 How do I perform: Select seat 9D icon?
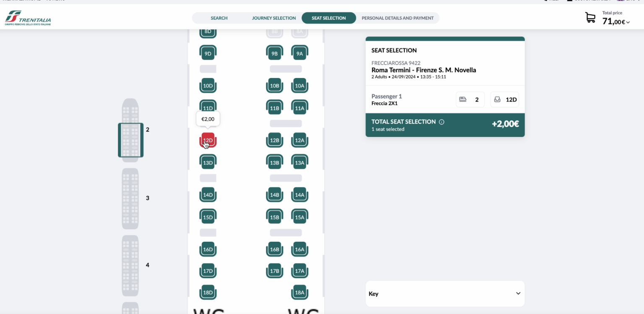[208, 53]
